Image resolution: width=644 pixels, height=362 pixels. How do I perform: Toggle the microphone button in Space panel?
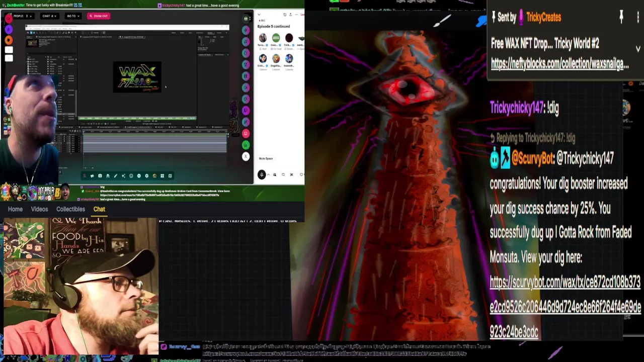tap(262, 174)
